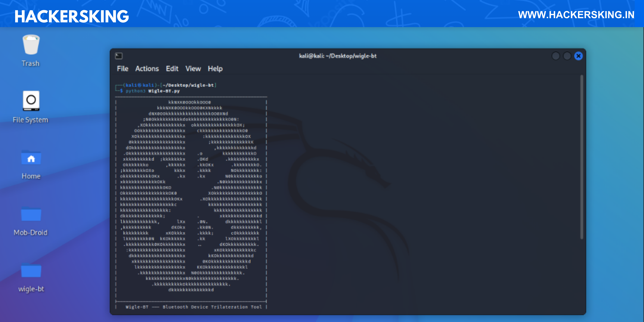Open the Mob-Droid folder icon

tap(31, 214)
